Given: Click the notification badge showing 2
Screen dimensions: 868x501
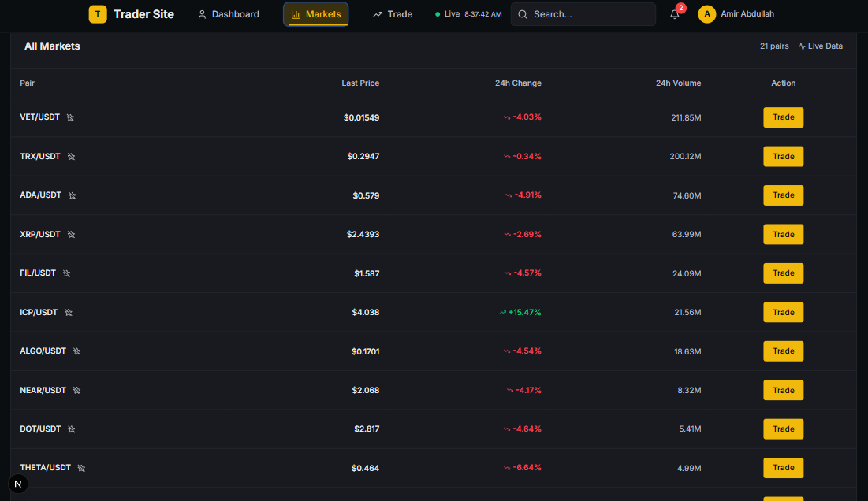Looking at the screenshot, I should (680, 8).
